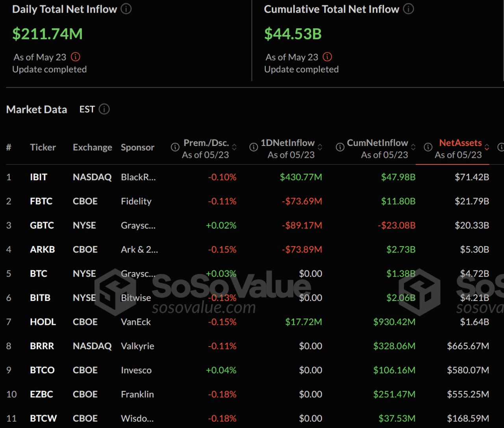Click FBTC's $21.79B net assets

point(472,201)
